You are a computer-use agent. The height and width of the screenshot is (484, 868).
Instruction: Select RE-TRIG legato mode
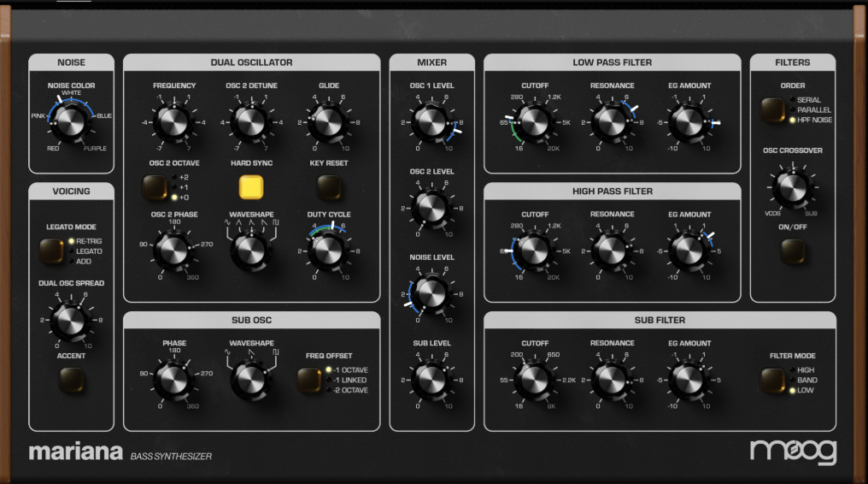[x=85, y=241]
